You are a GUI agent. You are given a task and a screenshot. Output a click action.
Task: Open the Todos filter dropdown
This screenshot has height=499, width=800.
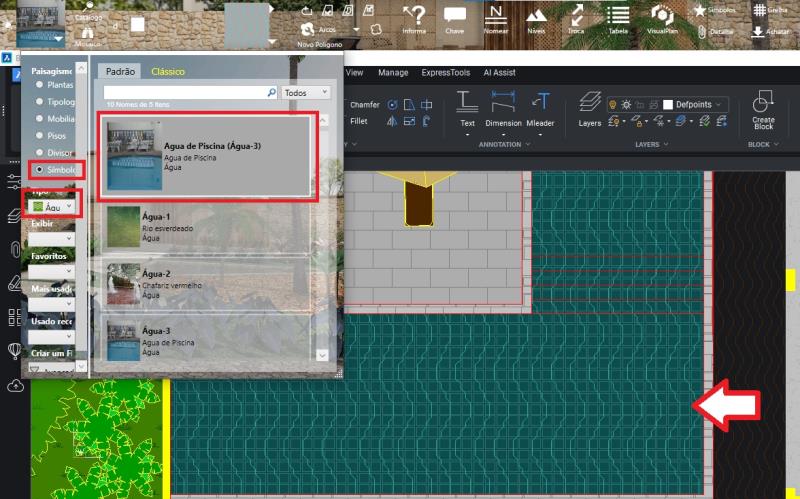tap(306, 92)
